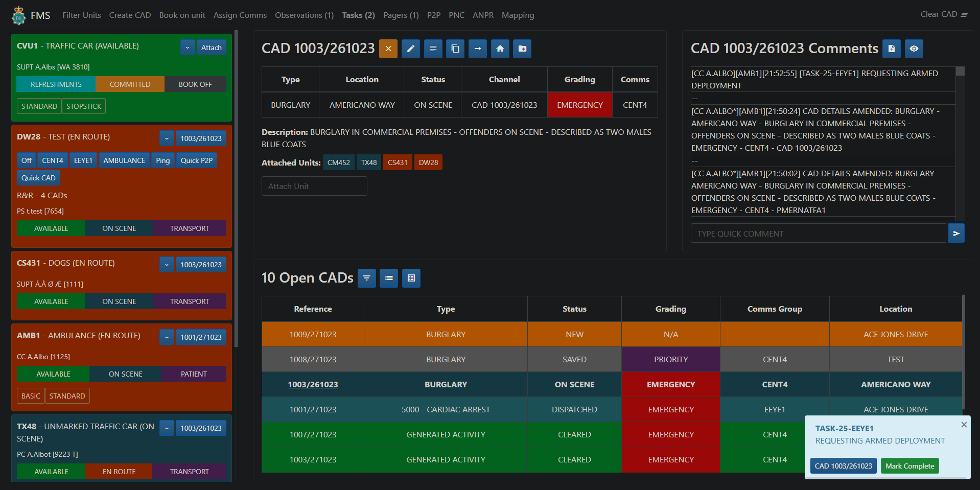Ping the DW28 unit

163,160
